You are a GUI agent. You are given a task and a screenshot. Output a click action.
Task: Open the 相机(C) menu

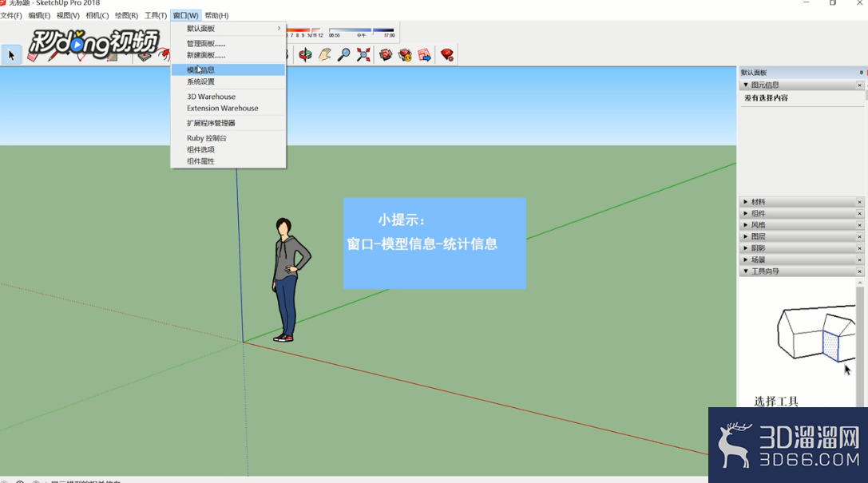pyautogui.click(x=97, y=15)
